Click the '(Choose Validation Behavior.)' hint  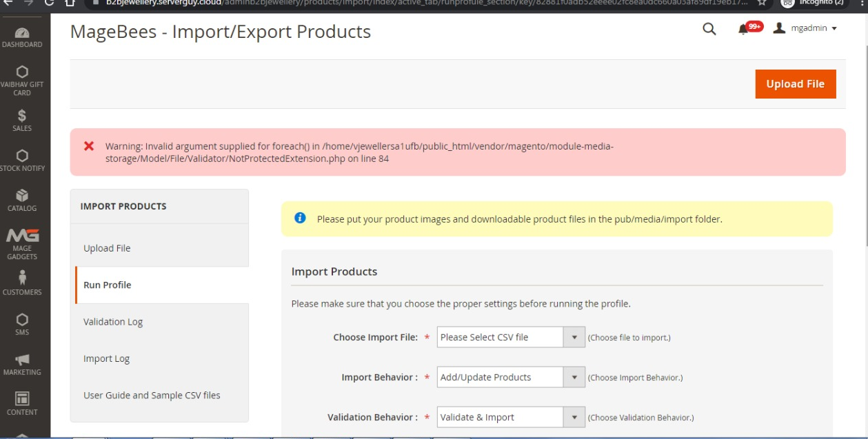click(x=640, y=418)
